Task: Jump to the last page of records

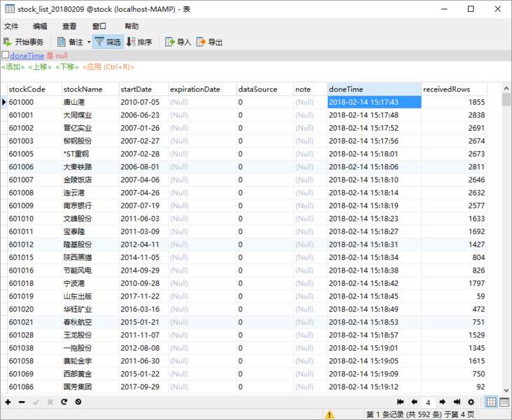Action: pyautogui.click(x=457, y=402)
